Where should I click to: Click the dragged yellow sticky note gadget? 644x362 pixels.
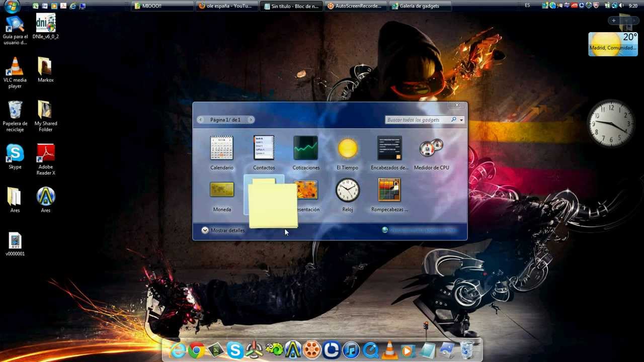click(273, 205)
